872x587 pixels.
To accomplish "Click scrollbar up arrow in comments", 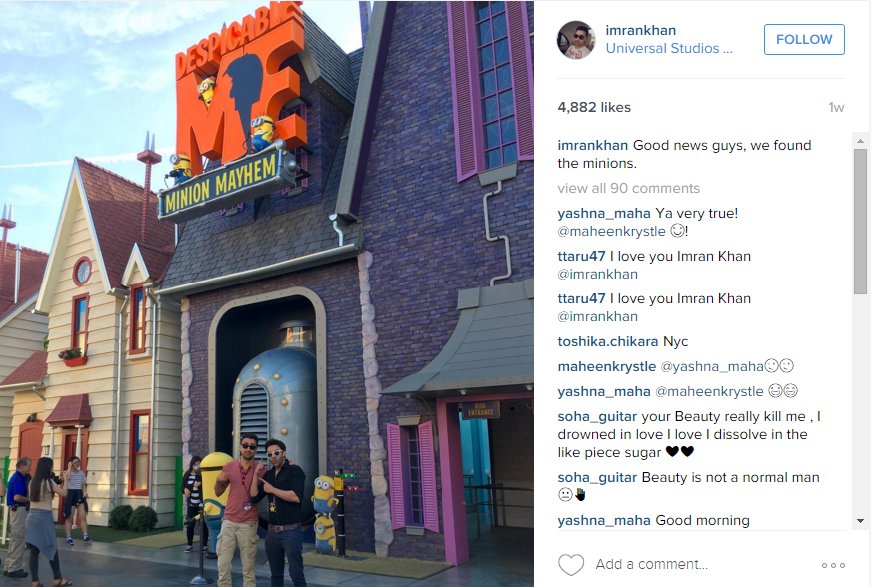I will [x=860, y=141].
